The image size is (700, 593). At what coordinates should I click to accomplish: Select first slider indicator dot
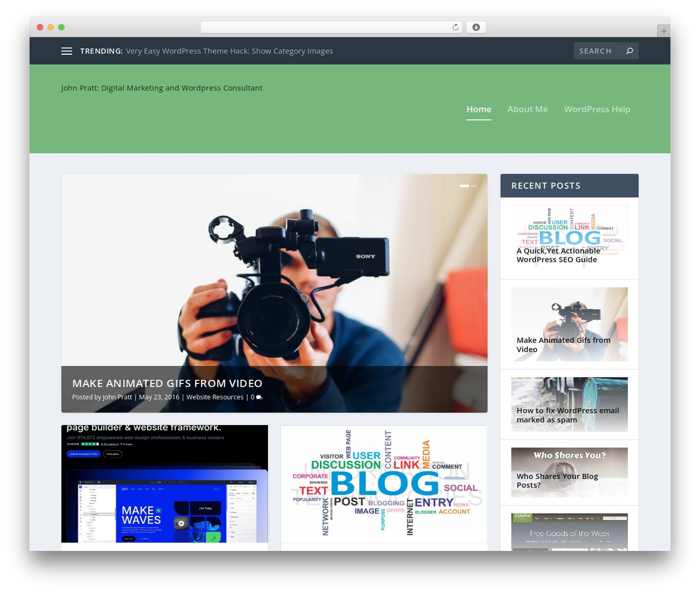[x=464, y=186]
